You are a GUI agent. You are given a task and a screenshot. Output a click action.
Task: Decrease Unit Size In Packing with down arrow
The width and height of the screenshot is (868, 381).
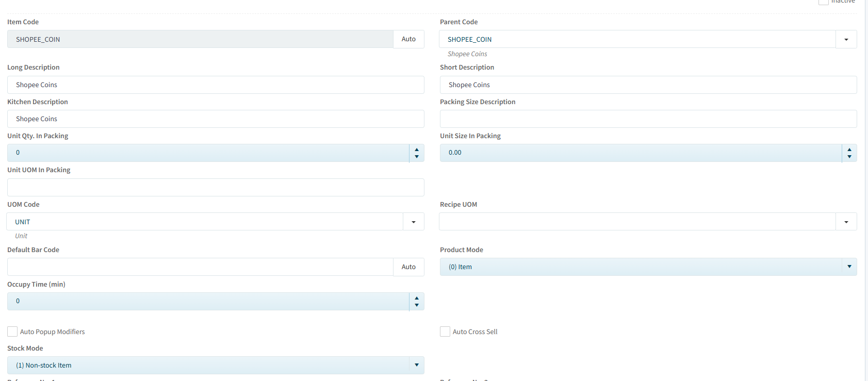tap(849, 157)
